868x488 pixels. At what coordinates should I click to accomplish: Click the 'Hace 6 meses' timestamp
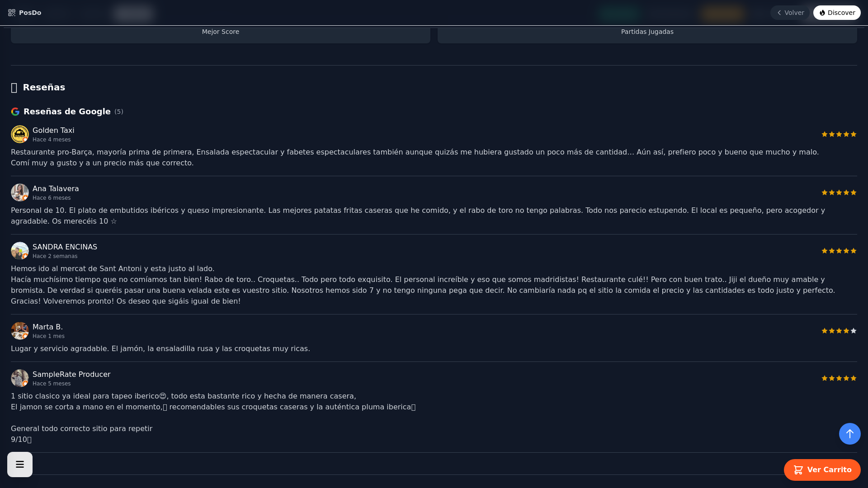point(52,198)
